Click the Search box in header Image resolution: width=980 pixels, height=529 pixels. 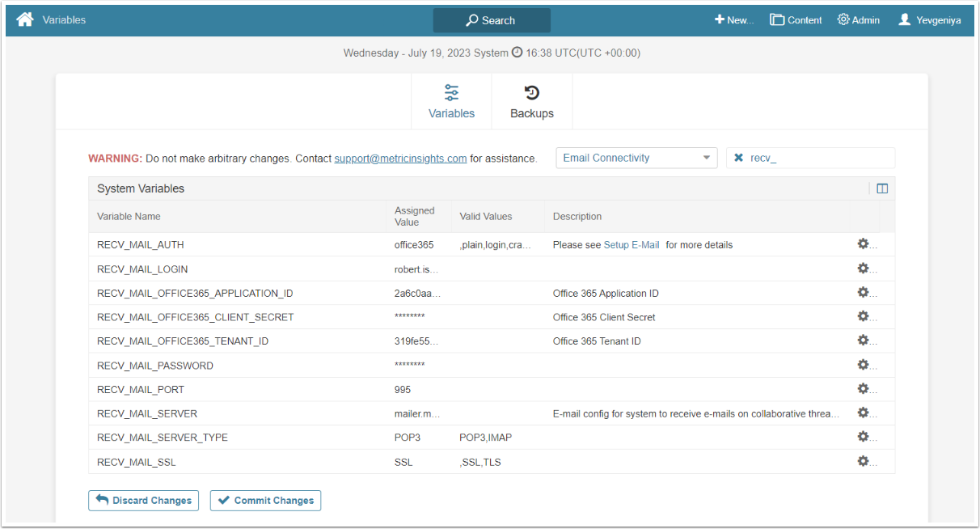pyautogui.click(x=492, y=20)
